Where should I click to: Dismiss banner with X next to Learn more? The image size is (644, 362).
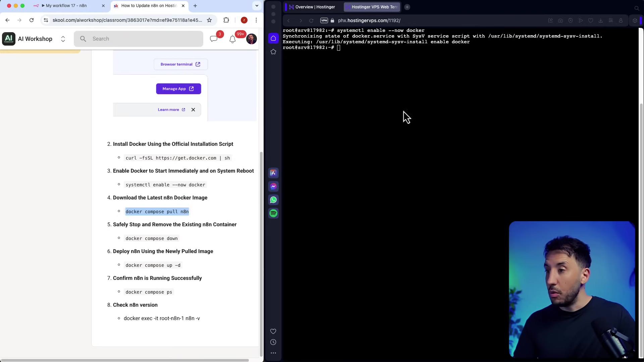tap(193, 110)
